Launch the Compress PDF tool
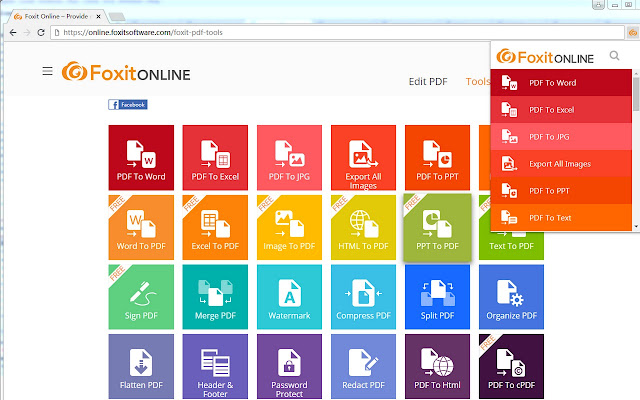The width and height of the screenshot is (640, 400). coord(363,297)
